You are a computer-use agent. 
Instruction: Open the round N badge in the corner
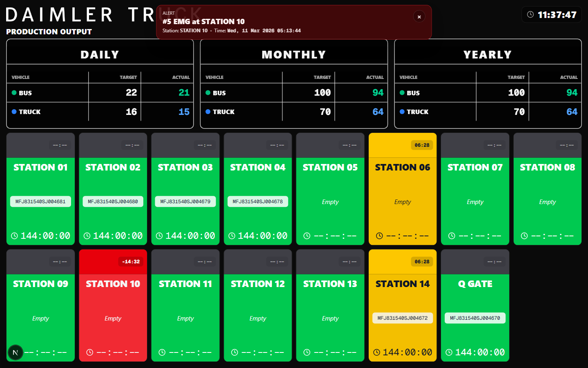(x=16, y=352)
